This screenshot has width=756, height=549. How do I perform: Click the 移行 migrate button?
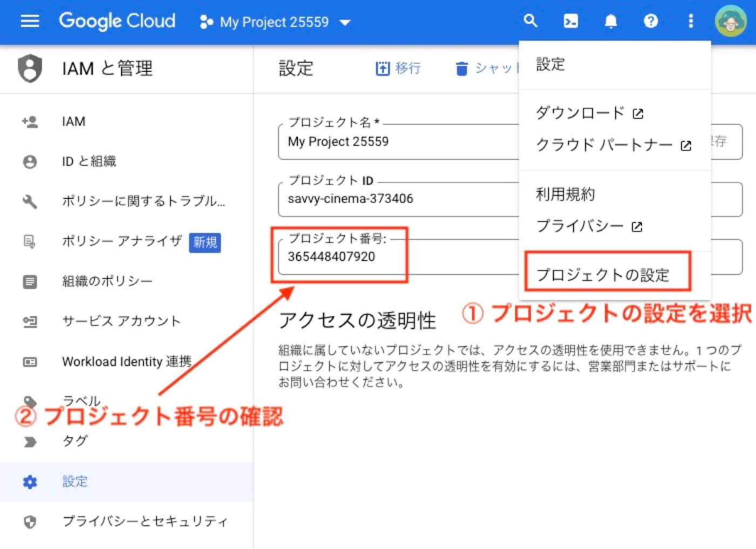(x=398, y=68)
